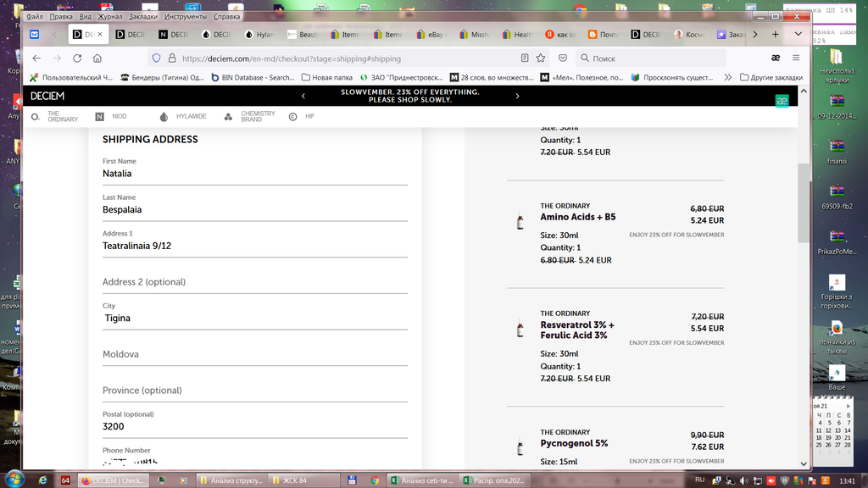Open the Moldova country dropdown
This screenshot has height=488, width=868.
point(254,354)
